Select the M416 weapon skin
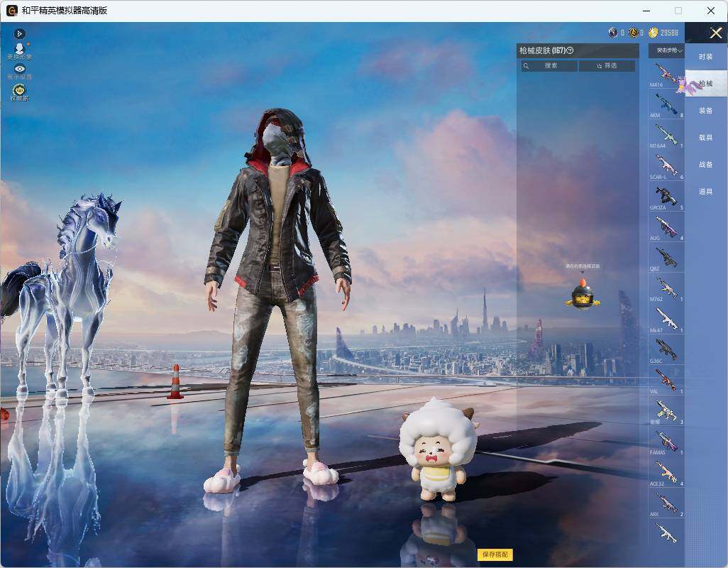728x568 pixels. click(x=666, y=73)
